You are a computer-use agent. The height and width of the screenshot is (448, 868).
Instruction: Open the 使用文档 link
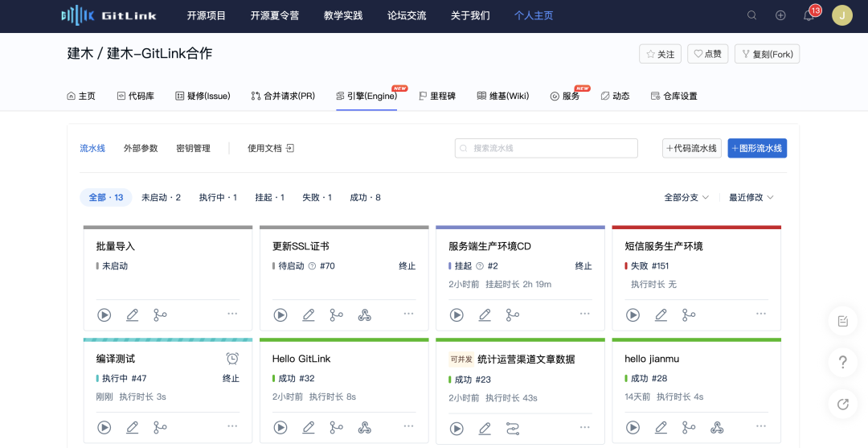[x=271, y=149]
